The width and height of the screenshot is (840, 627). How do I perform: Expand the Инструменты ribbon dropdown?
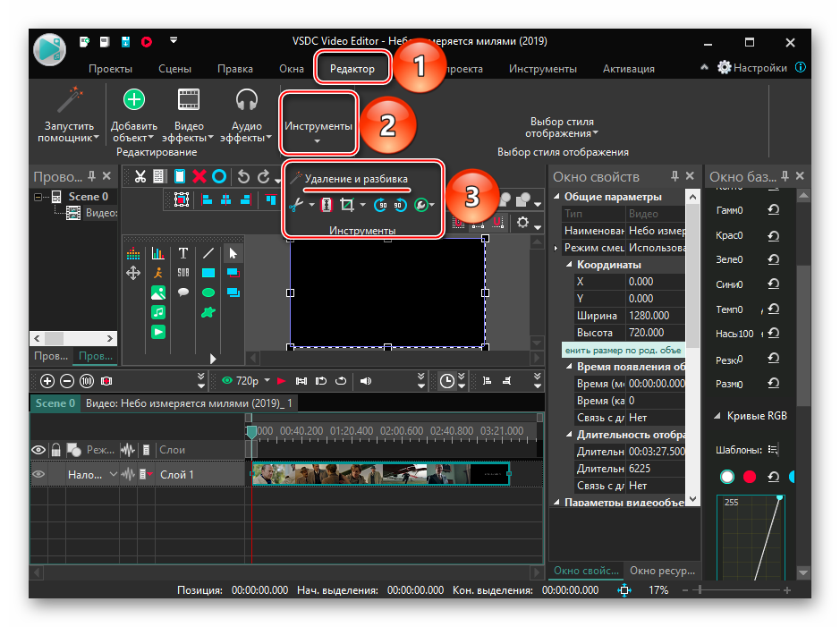click(x=318, y=131)
